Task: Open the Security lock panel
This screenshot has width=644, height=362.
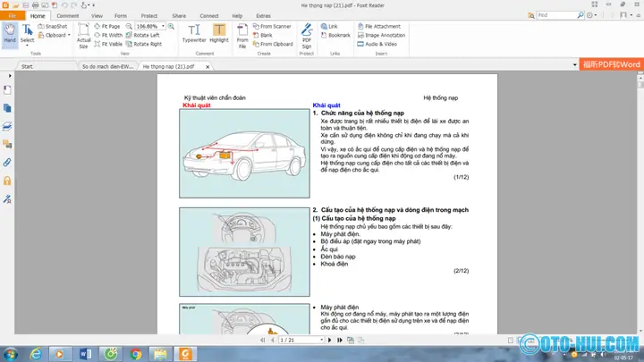Action: click(7, 181)
